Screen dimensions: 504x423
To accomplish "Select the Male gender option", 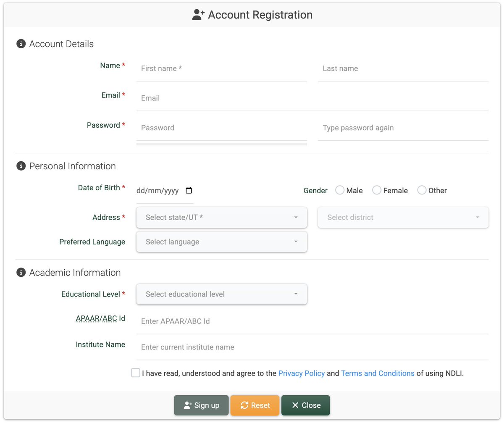I will 340,190.
